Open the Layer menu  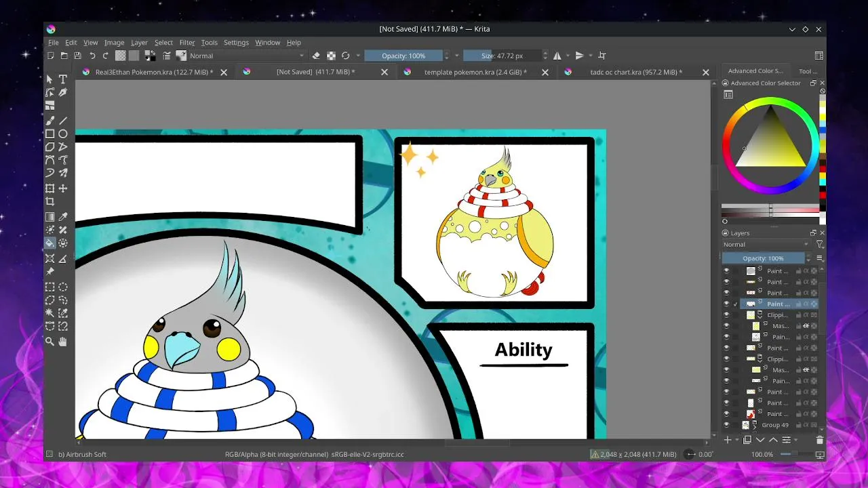[x=139, y=42]
